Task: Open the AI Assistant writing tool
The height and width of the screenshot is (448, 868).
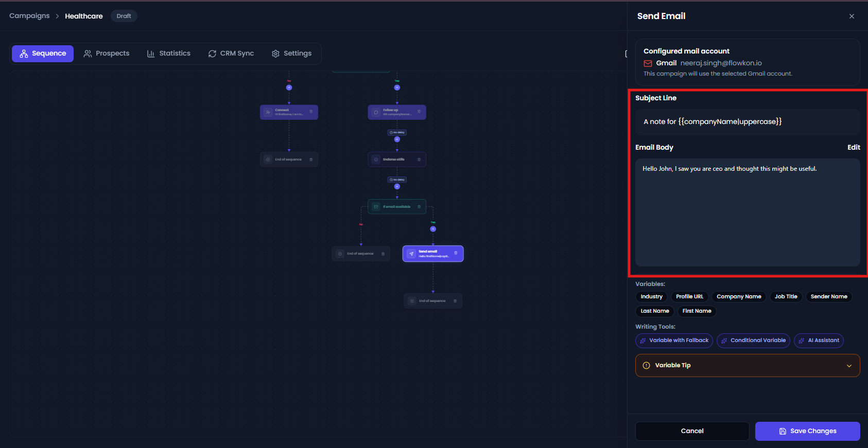Action: [819, 341]
